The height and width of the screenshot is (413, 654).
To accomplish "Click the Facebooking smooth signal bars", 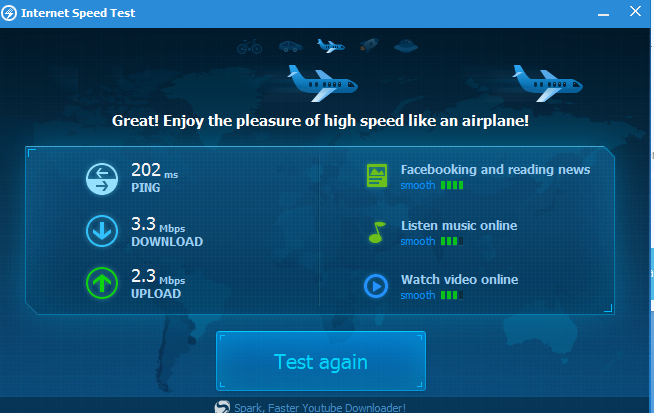I will [x=452, y=185].
